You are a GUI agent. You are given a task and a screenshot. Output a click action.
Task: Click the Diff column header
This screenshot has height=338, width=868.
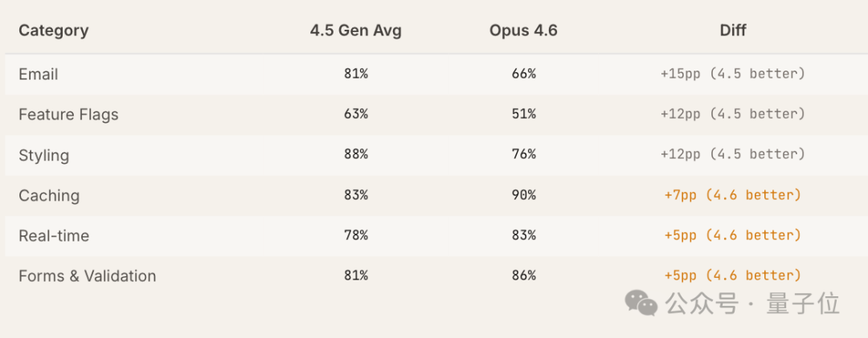point(733,31)
